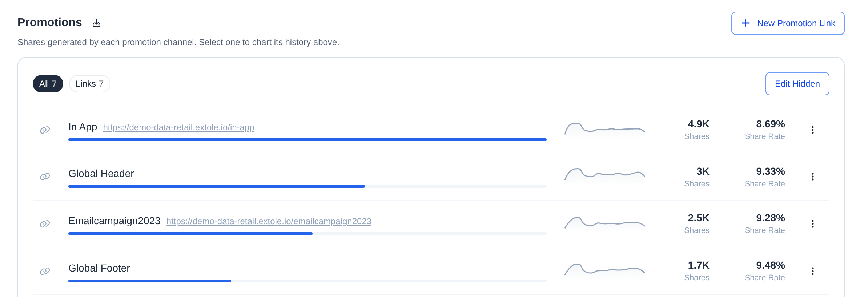Click the link icon beside In App
Screen dimensions: 868x297
point(45,130)
